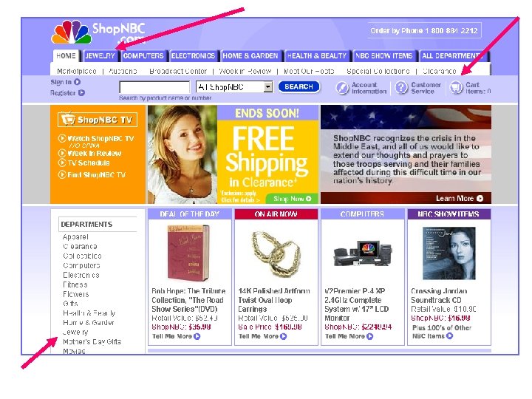Screen dimensions: 532x399
Task: Switch to the HEALTH & BEAUTY tab
Action: click(x=316, y=56)
